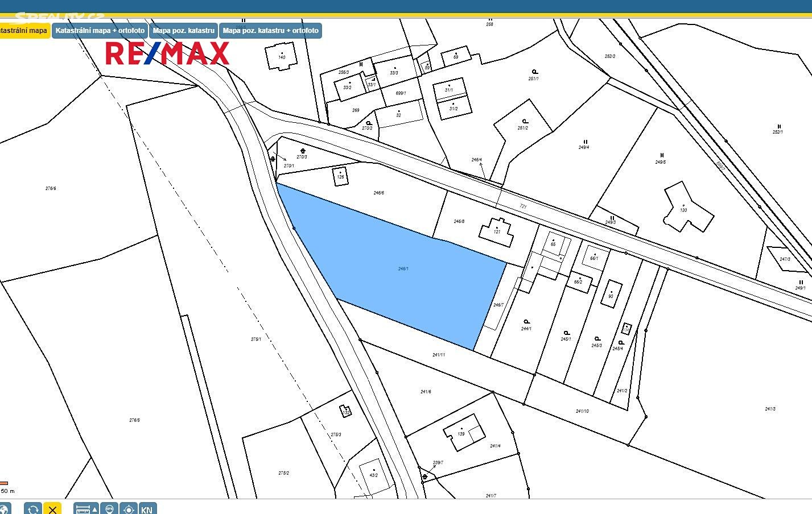The width and height of the screenshot is (812, 514).
Task: Click parcel label 244/1
Action: point(526,329)
